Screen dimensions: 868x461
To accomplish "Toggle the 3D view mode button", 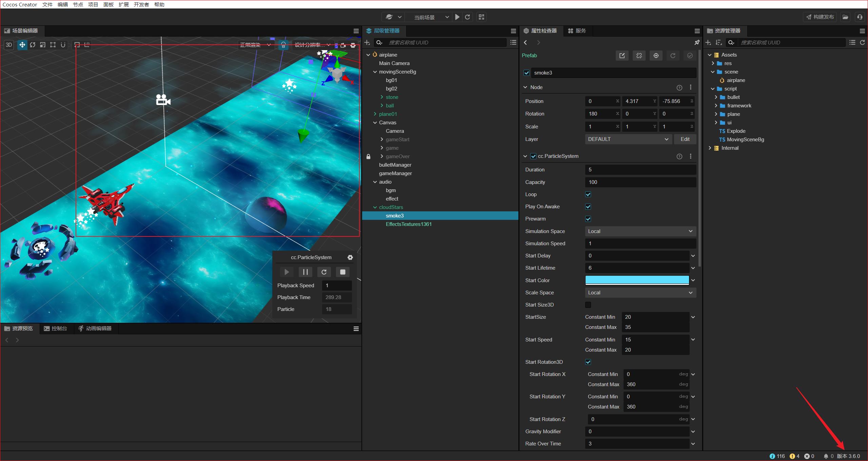I will [x=9, y=45].
